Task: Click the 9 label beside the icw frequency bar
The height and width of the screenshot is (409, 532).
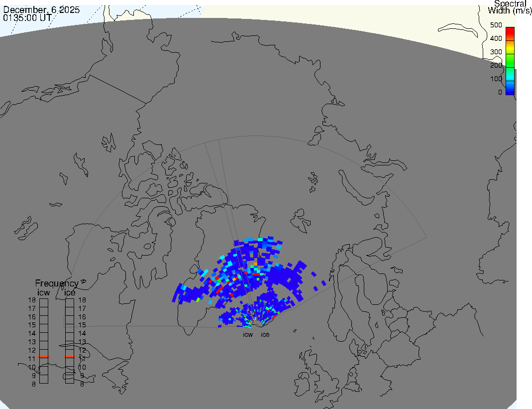Action: (34, 376)
